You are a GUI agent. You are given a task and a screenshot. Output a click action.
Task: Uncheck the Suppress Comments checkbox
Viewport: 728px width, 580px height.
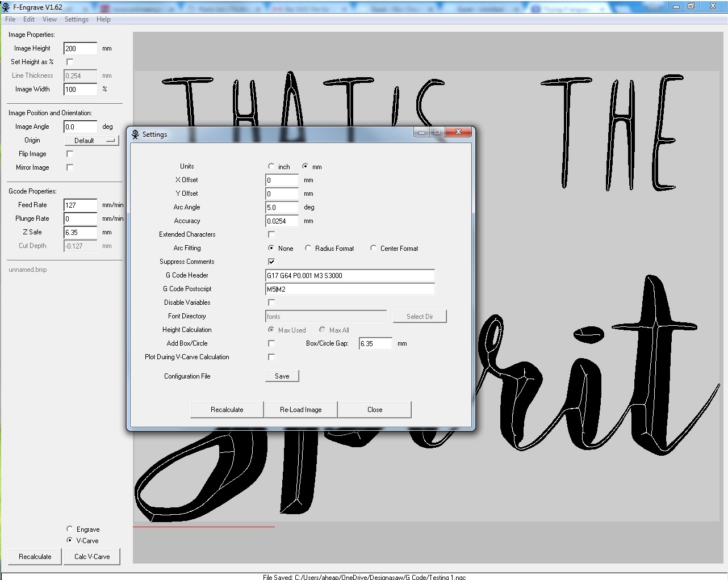(x=271, y=262)
